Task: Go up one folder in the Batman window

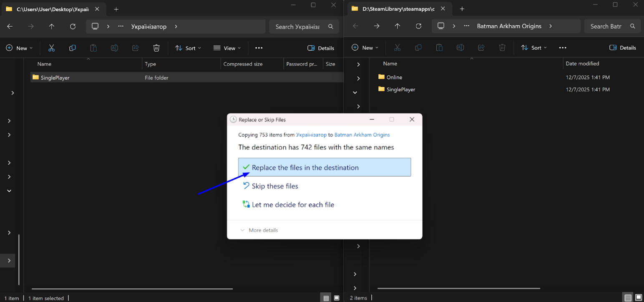Action: (397, 26)
